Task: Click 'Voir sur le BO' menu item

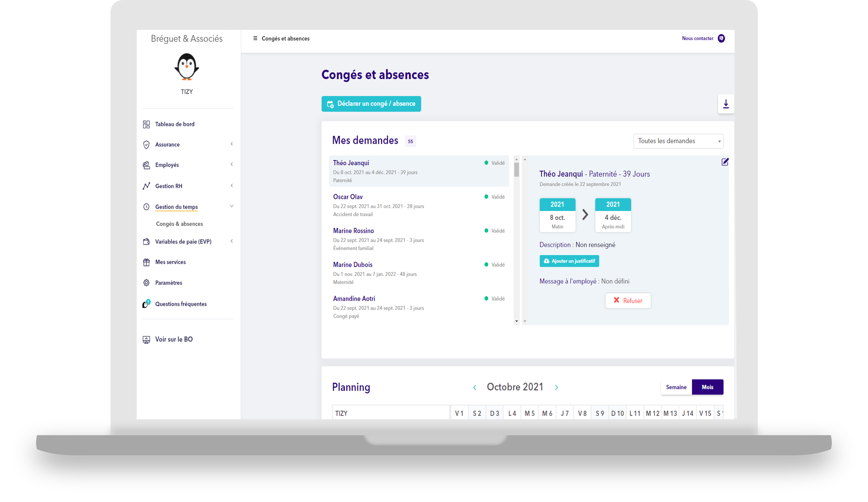Action: pyautogui.click(x=174, y=339)
